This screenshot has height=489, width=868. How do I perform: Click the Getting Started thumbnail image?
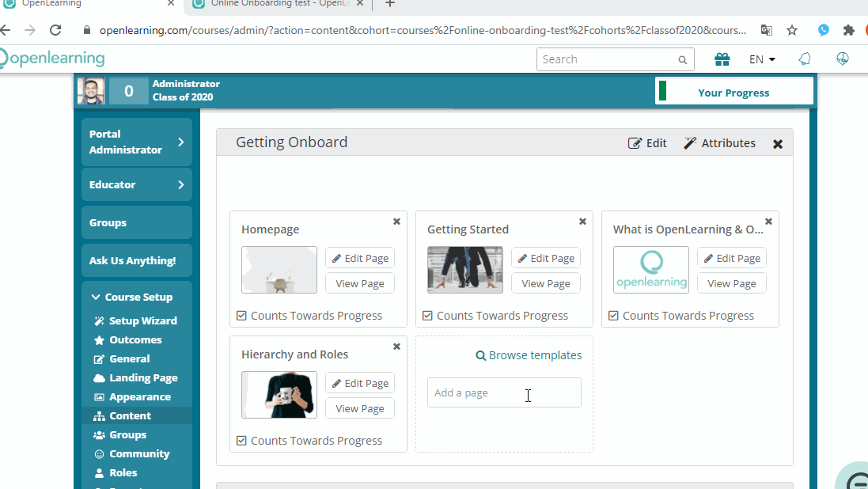465,270
